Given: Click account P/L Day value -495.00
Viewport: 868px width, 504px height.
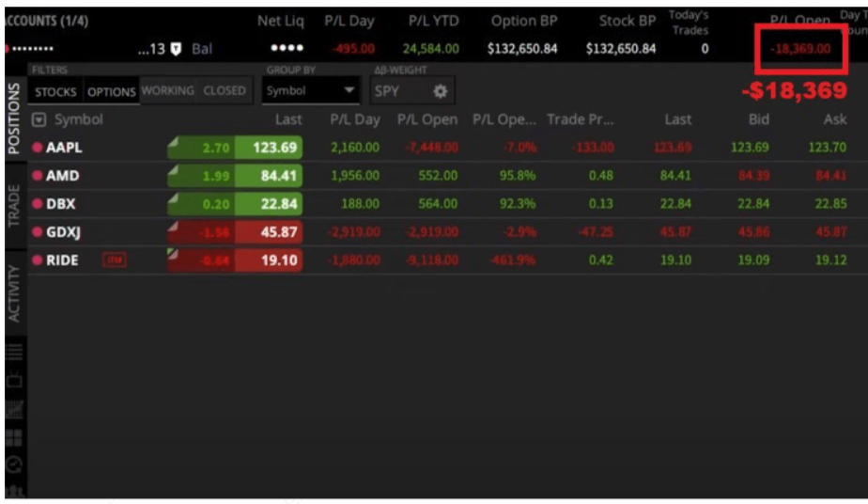Looking at the screenshot, I should point(353,49).
